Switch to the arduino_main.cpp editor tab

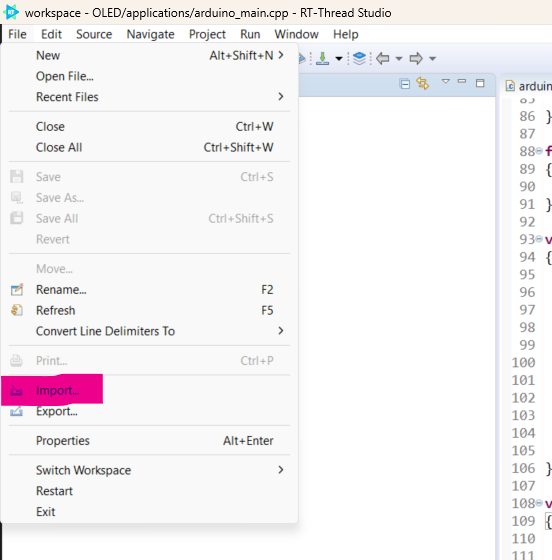pos(528,86)
